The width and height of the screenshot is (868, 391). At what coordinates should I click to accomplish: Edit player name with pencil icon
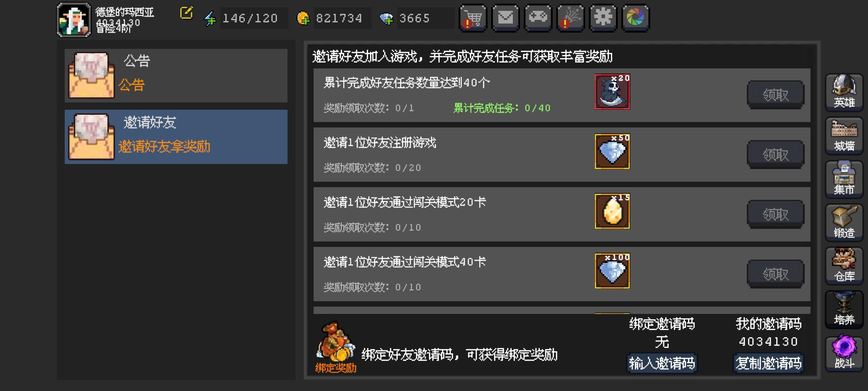[x=186, y=13]
